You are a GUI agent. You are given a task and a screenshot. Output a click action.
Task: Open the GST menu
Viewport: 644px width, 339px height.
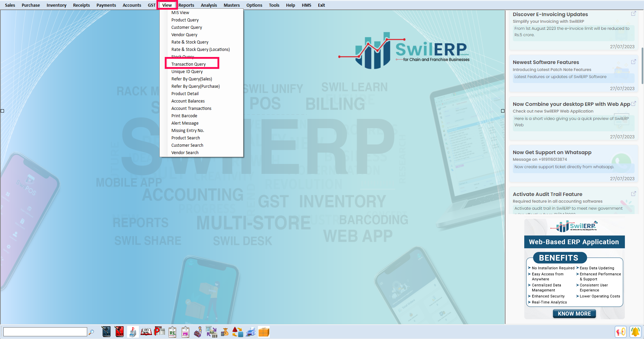pos(152,5)
